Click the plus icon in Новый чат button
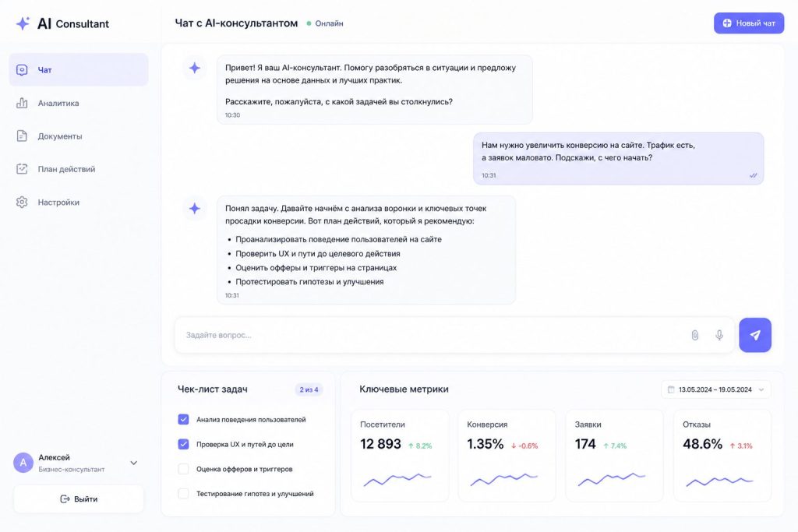Image resolution: width=798 pixels, height=532 pixels. pos(727,23)
